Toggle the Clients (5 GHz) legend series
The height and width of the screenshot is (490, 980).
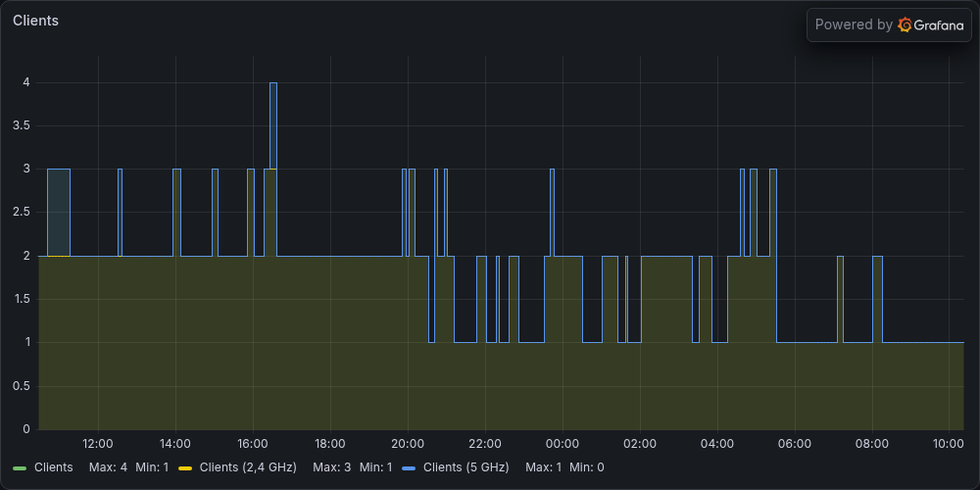pos(466,467)
